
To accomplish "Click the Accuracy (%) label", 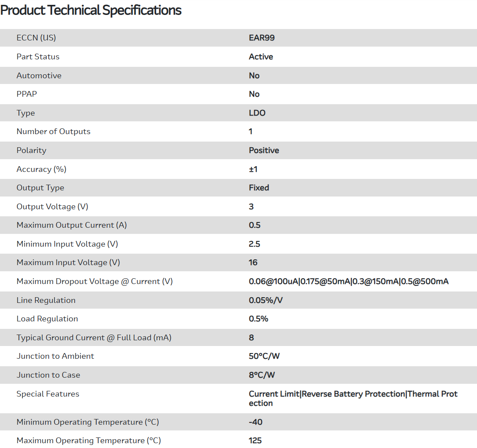I will 41,169.
